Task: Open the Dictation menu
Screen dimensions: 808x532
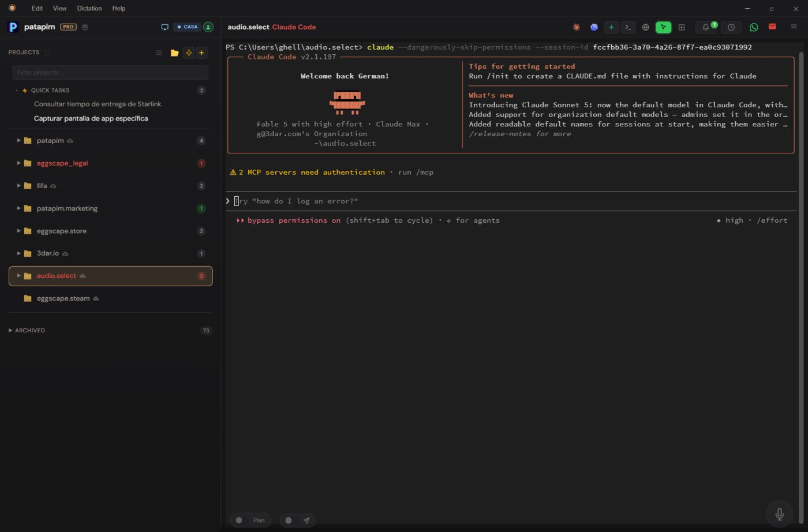Action: pyautogui.click(x=89, y=8)
